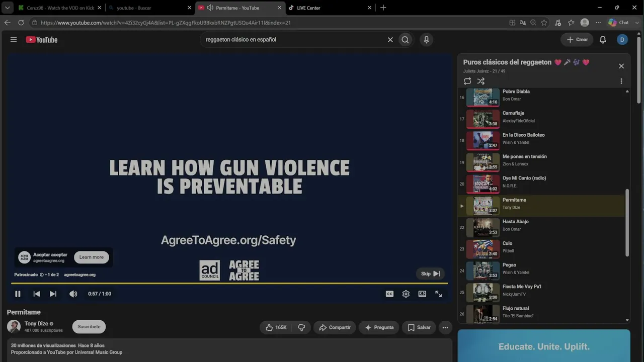Screen dimensions: 644x362
Task: Subscribe with the Suscríbete button
Action: 89,327
